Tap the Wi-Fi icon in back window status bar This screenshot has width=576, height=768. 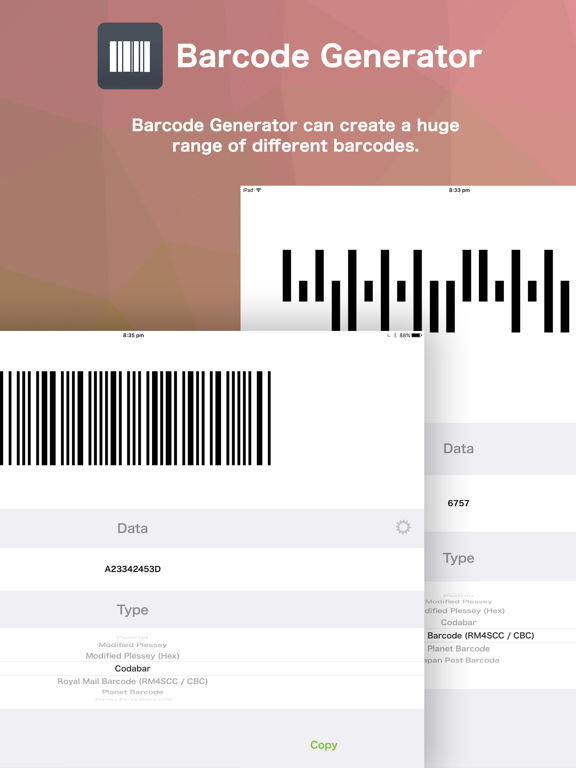coord(258,190)
